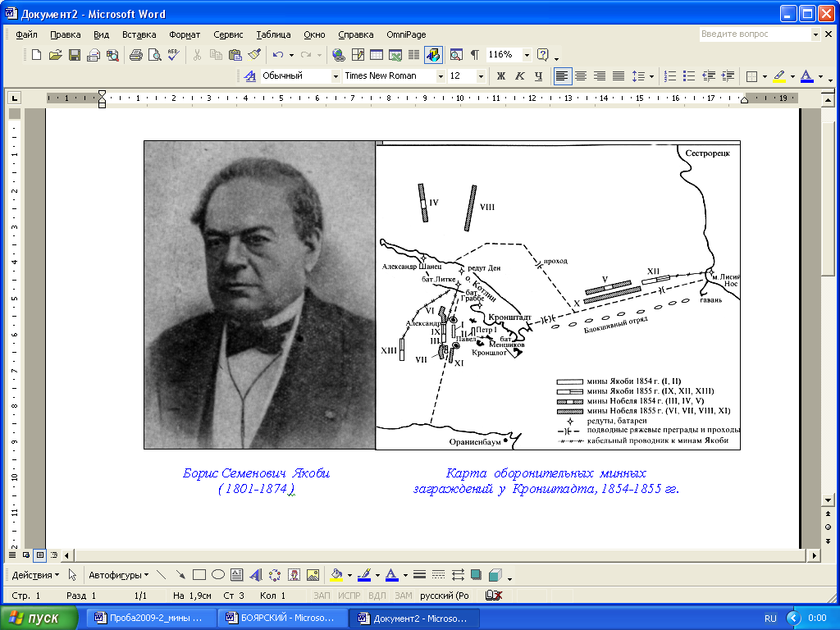This screenshot has height=630, width=840.
Task: Open the Автофигуры menu
Action: (x=118, y=575)
